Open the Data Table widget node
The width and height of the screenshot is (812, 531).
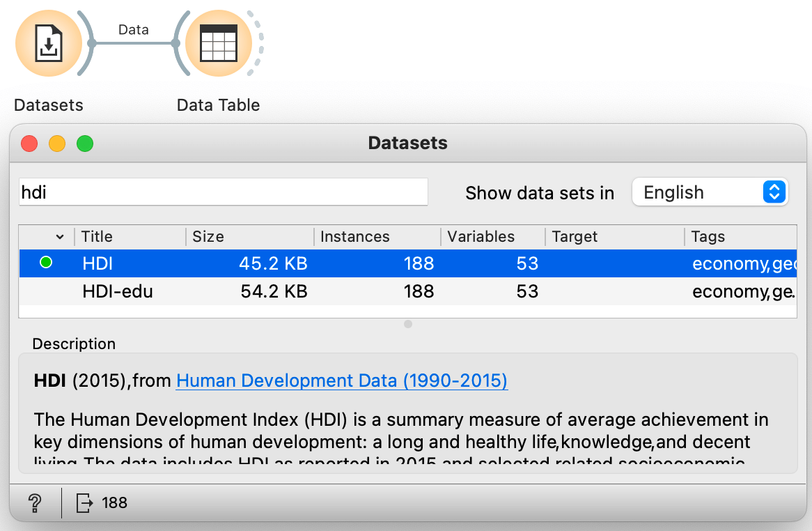point(219,43)
